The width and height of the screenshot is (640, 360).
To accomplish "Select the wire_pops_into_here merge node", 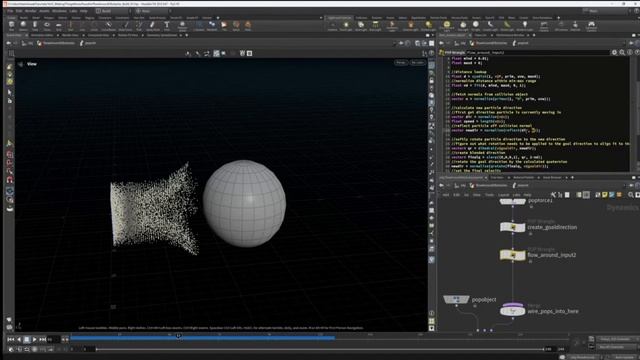I will coord(513,311).
